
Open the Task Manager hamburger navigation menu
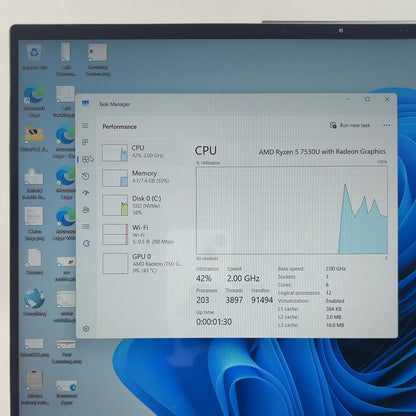point(85,125)
